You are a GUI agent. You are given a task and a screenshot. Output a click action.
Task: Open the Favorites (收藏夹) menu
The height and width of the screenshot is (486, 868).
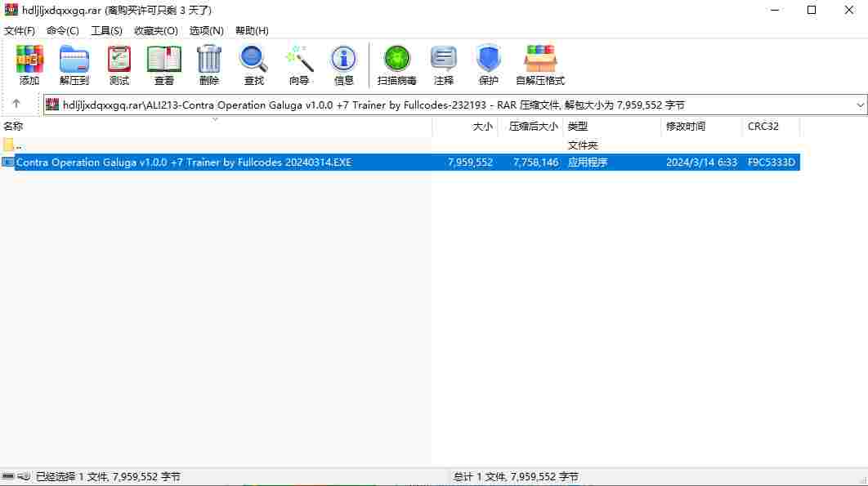click(x=156, y=30)
